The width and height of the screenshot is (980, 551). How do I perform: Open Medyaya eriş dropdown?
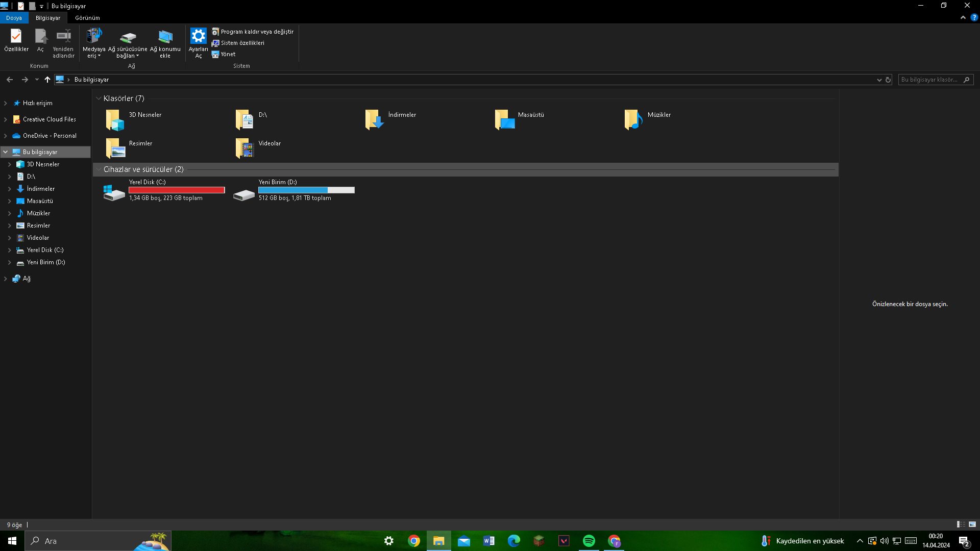pos(94,43)
